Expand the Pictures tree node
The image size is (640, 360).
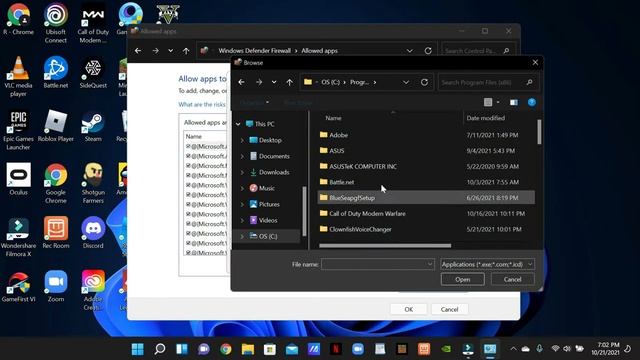click(x=242, y=204)
